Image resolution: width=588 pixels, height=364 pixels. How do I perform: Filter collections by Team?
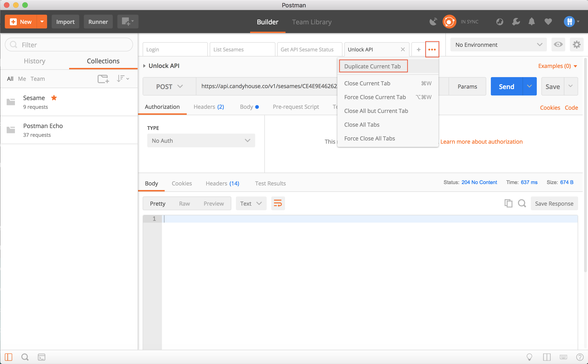click(x=38, y=79)
